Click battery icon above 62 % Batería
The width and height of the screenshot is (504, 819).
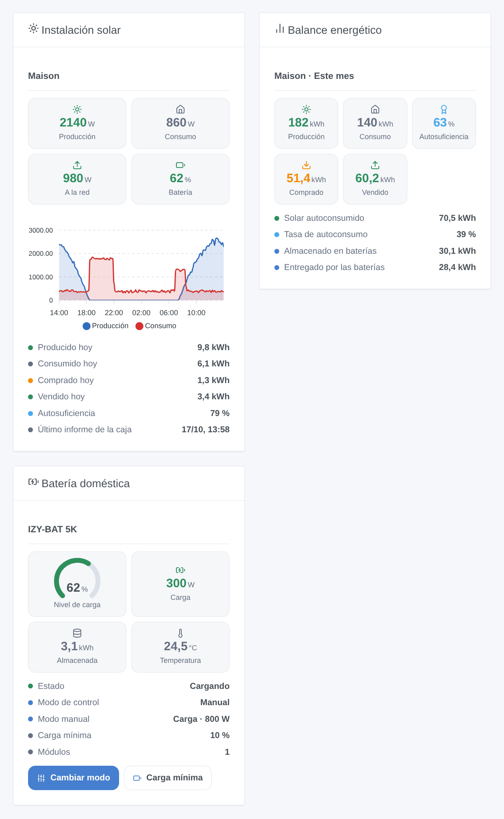pyautogui.click(x=180, y=165)
